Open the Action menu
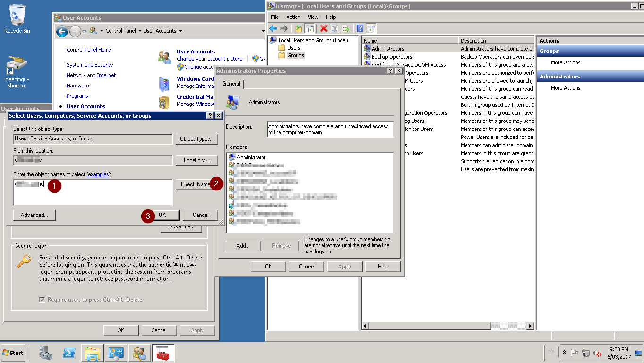Image resolution: width=644 pixels, height=363 pixels. tap(293, 17)
